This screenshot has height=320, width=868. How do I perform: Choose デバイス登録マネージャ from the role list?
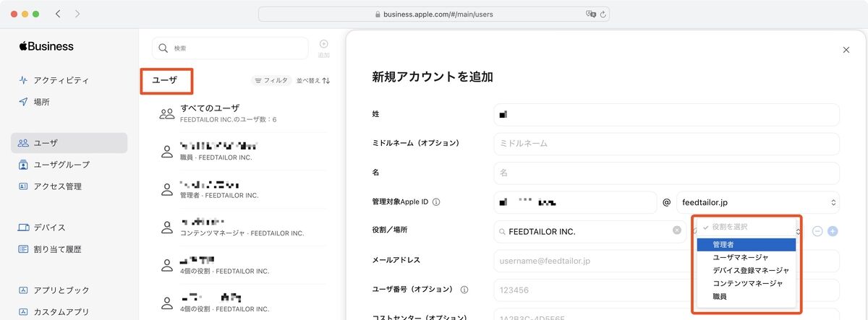(746, 270)
